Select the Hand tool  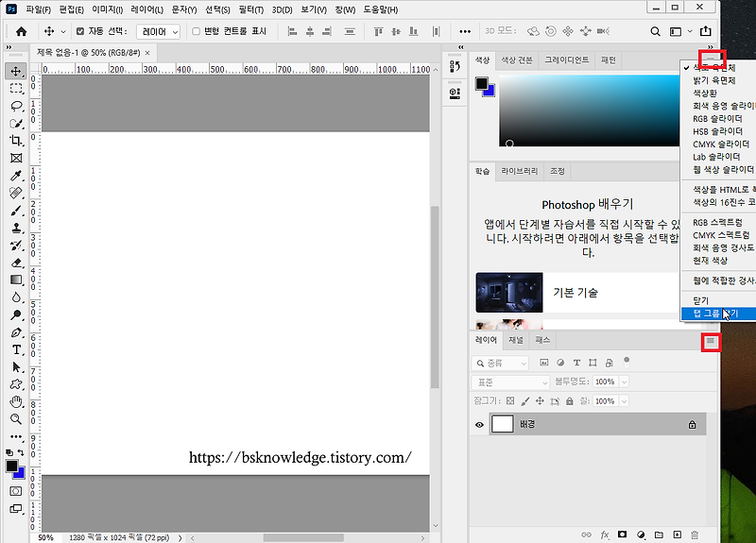[x=16, y=402]
